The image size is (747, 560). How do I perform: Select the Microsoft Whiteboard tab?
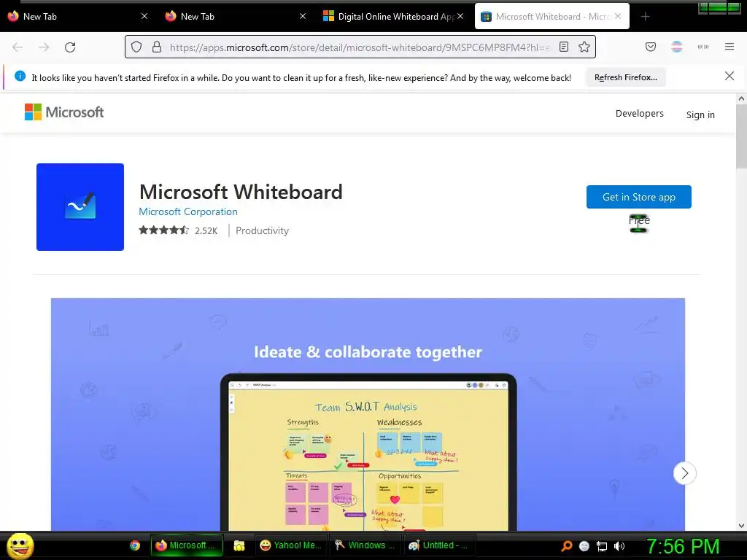pyautogui.click(x=552, y=16)
